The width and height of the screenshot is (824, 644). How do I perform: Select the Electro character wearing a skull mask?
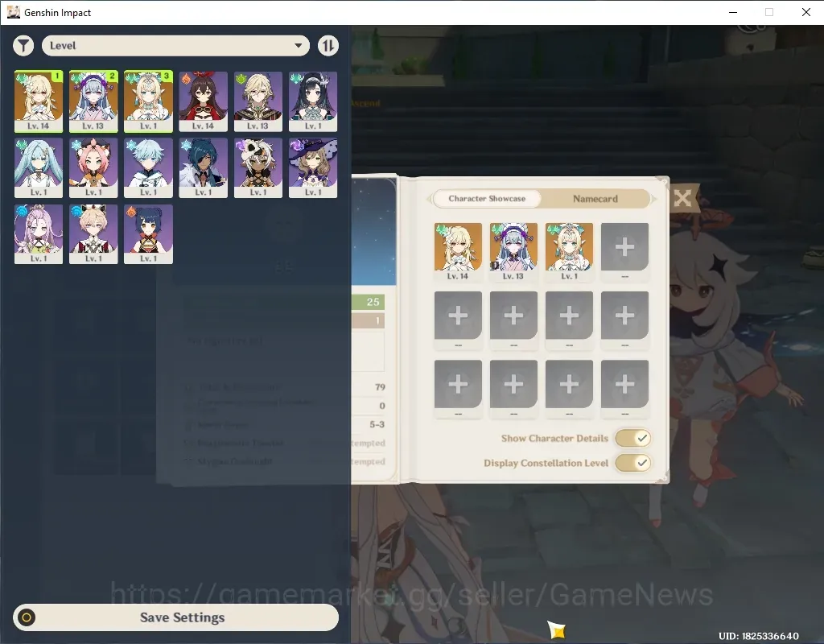point(258,167)
